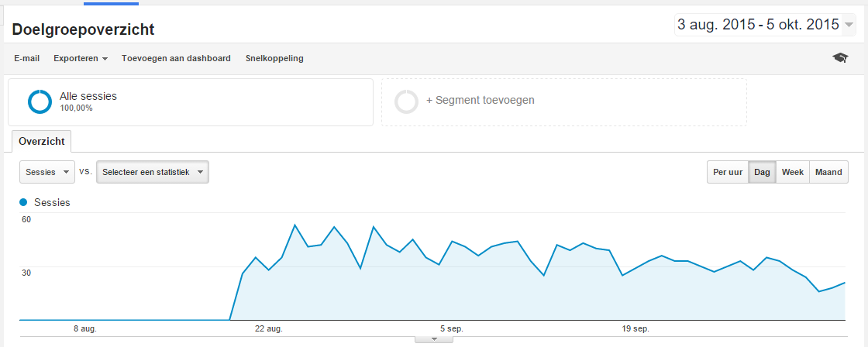This screenshot has height=347, width=868.
Task: Click the blue Sessies legend dot
Action: (x=23, y=203)
